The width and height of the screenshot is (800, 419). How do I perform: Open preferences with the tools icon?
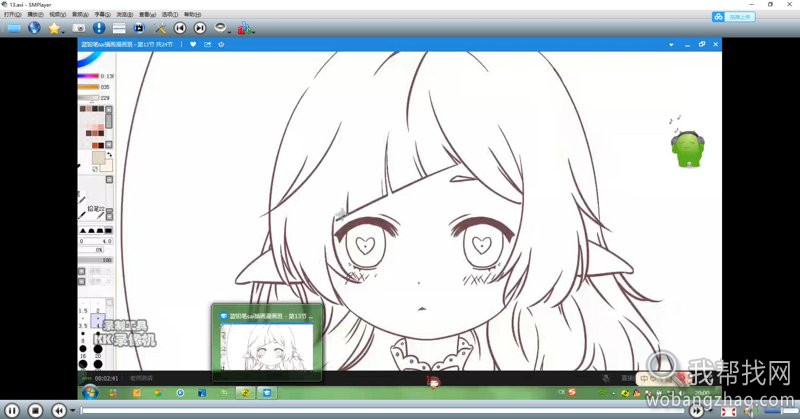pos(160,28)
